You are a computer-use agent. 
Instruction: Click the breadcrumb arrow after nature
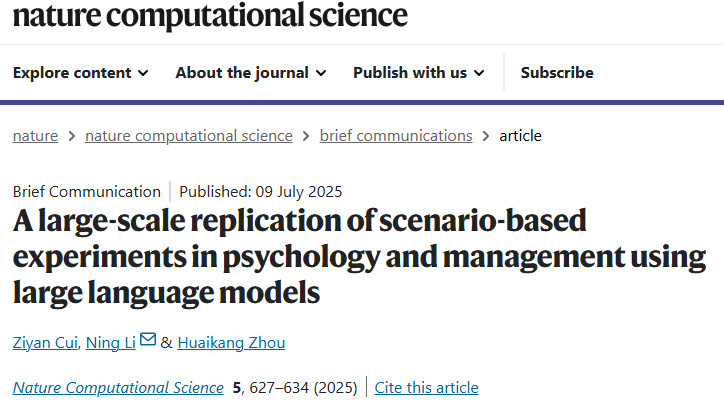point(72,136)
